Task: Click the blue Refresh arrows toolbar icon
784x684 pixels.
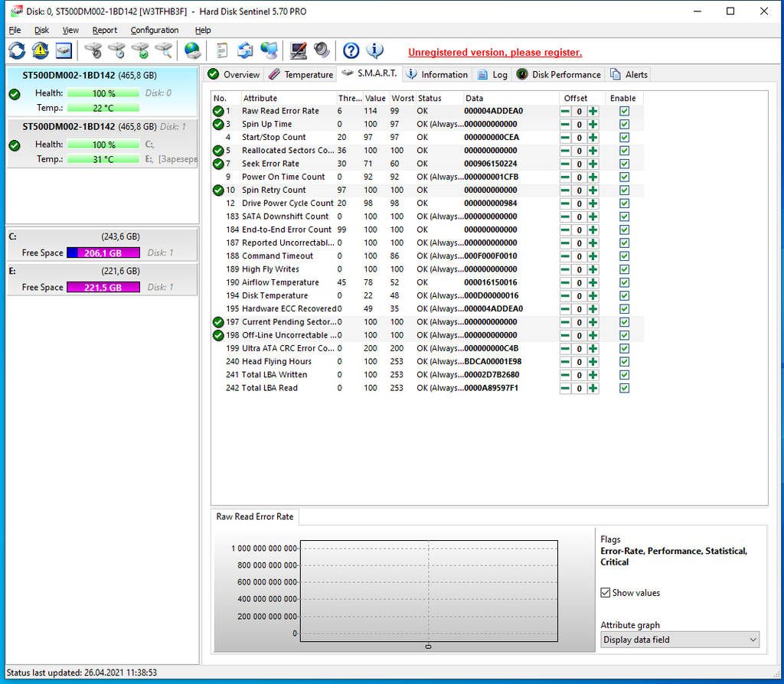Action: click(17, 51)
